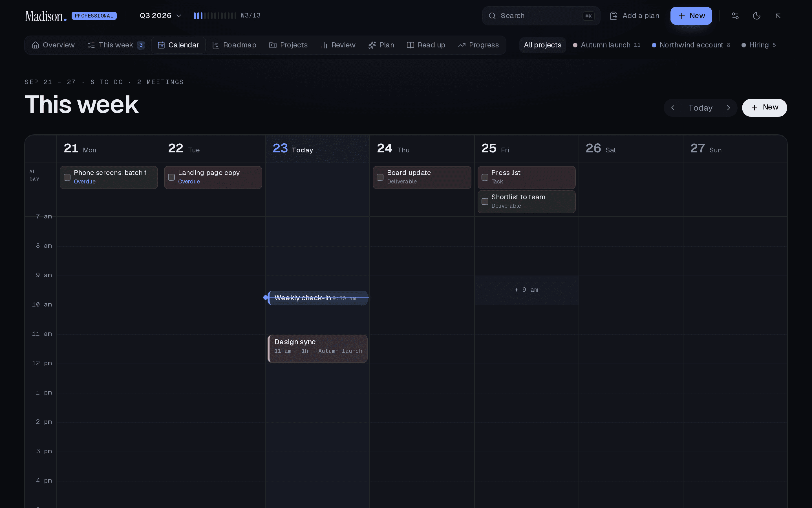Open the filter settings sliders icon

click(735, 16)
